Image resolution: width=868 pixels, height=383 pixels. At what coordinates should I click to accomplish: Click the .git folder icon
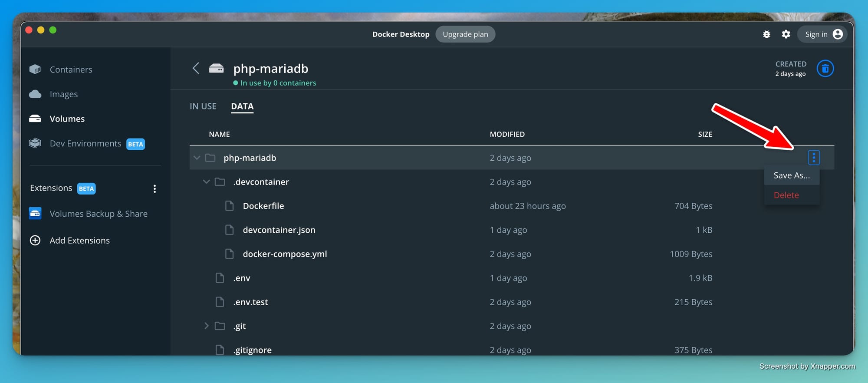pos(220,326)
